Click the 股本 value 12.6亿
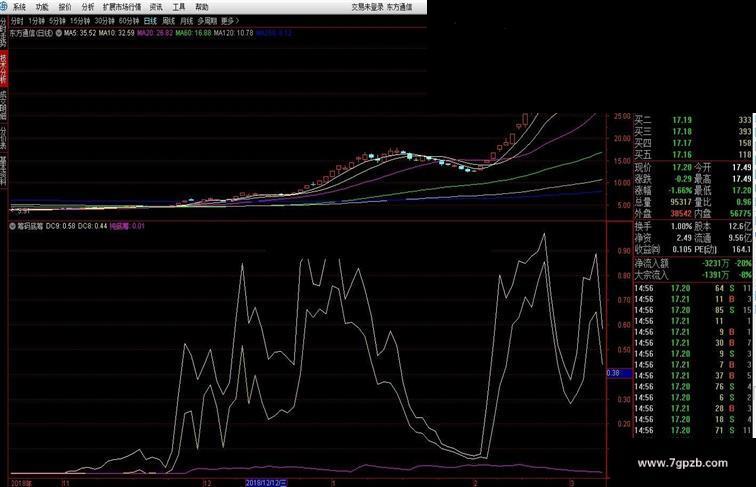Screen dimensions: 756x487 tap(740, 226)
